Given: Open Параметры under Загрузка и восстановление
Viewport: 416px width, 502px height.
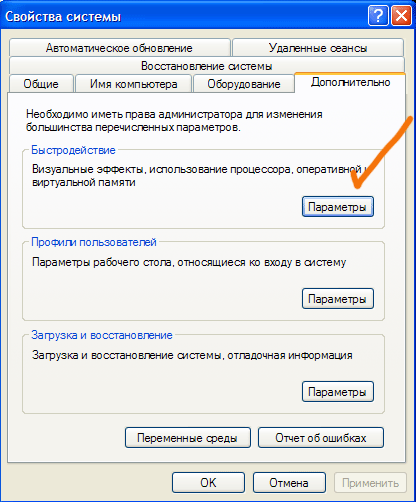Looking at the screenshot, I should coord(338,392).
